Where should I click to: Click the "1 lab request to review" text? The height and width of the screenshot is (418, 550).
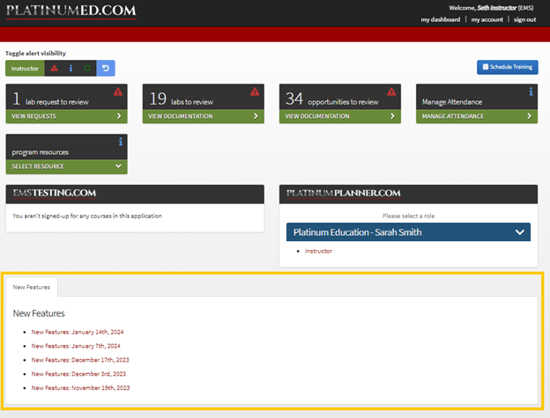(x=51, y=99)
